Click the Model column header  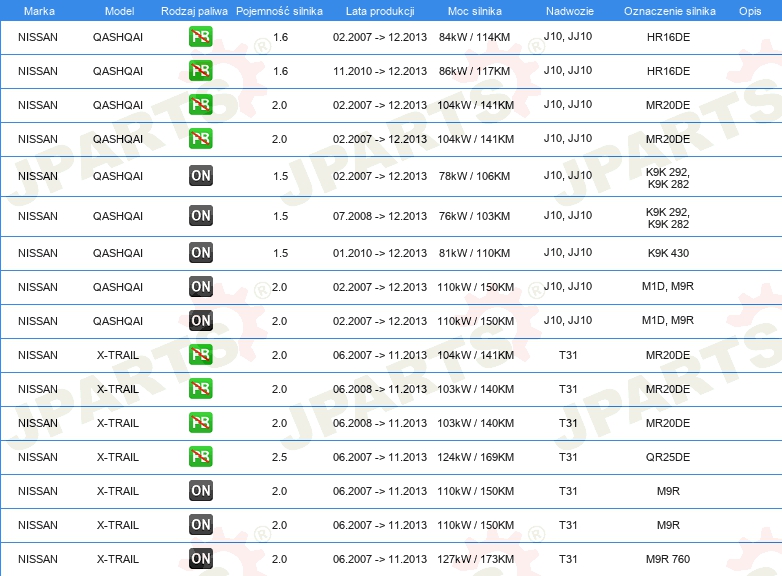tap(119, 11)
